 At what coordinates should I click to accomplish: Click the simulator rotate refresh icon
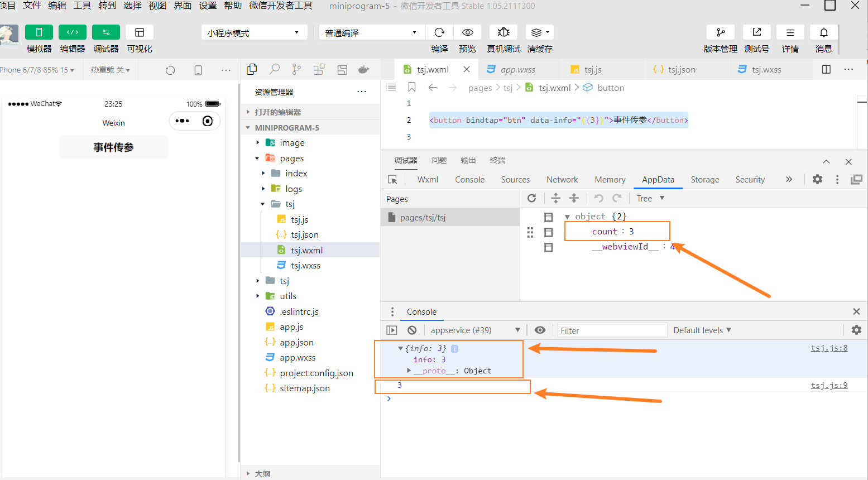point(170,70)
